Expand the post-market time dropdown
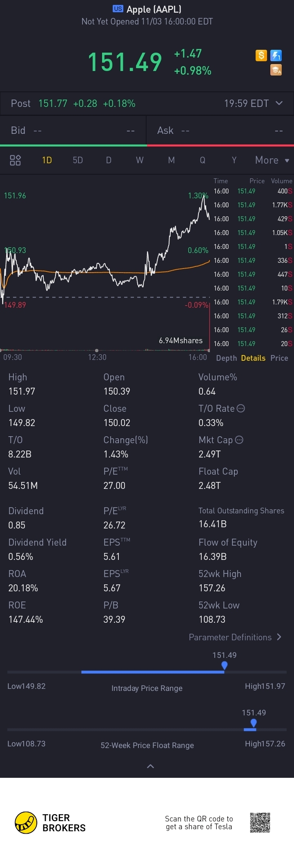This screenshot has height=868, width=294. click(279, 103)
